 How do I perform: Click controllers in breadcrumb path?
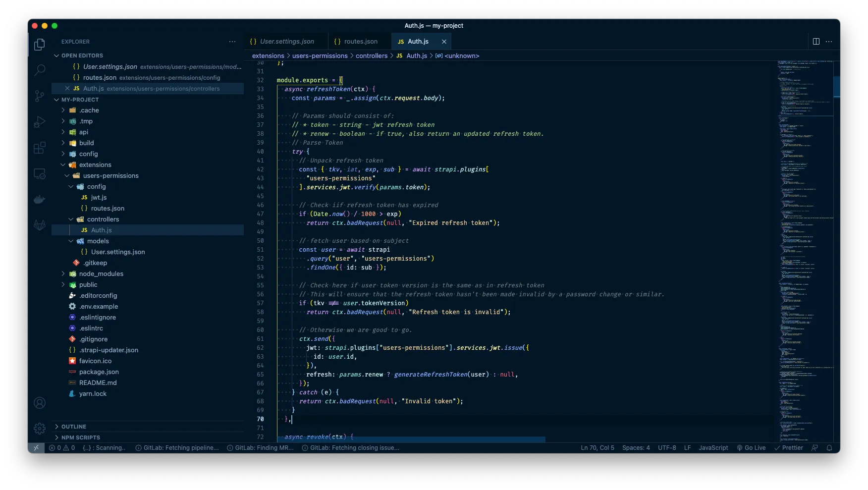point(372,56)
